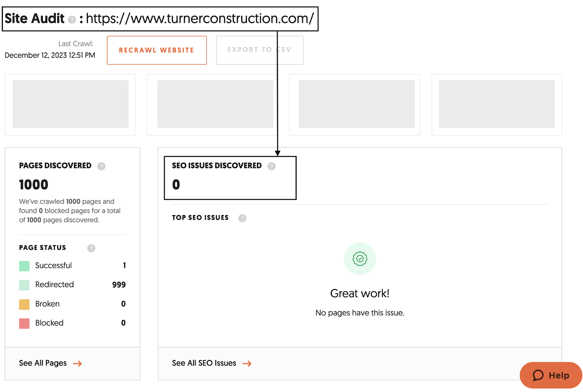
Task: Click the PAGES DISCOVERED heading
Action: [x=55, y=166]
